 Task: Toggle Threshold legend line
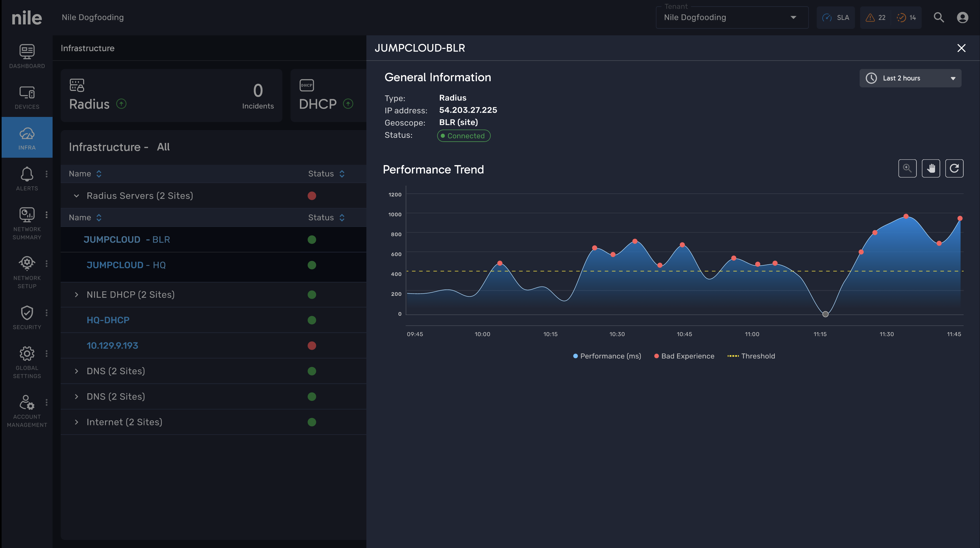[751, 356]
